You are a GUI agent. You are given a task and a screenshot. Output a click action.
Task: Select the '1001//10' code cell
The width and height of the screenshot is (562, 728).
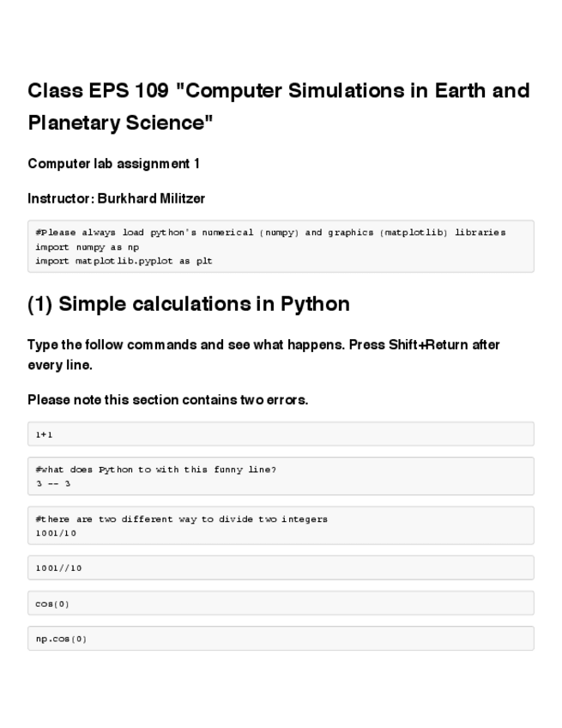coord(58,568)
